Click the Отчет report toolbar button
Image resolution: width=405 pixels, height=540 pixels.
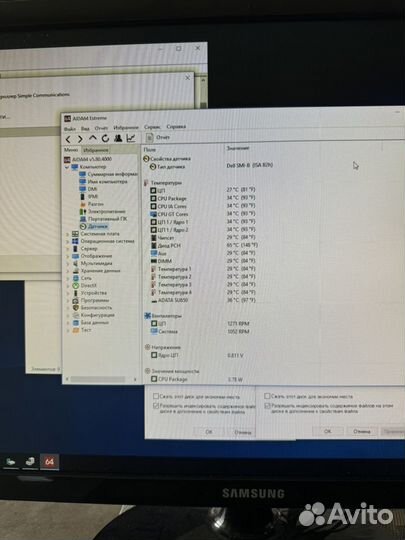[x=158, y=137]
